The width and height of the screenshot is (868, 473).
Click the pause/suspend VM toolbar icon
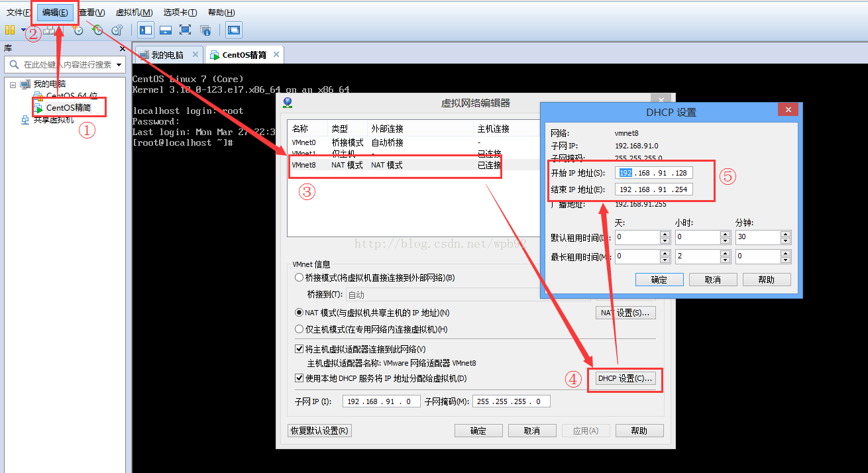click(x=9, y=30)
